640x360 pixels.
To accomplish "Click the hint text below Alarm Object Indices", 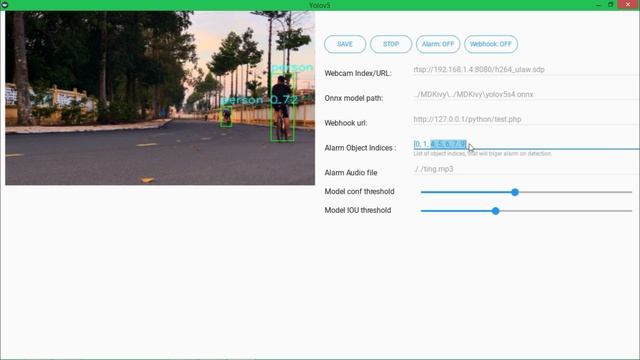I will coord(482,154).
